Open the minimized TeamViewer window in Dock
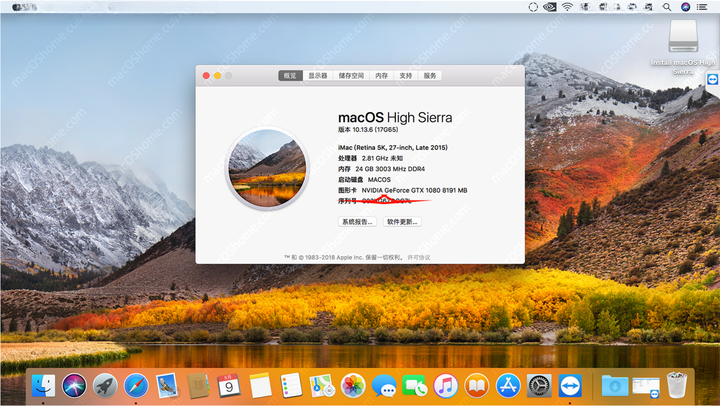This screenshot has height=406, width=720. click(646, 387)
